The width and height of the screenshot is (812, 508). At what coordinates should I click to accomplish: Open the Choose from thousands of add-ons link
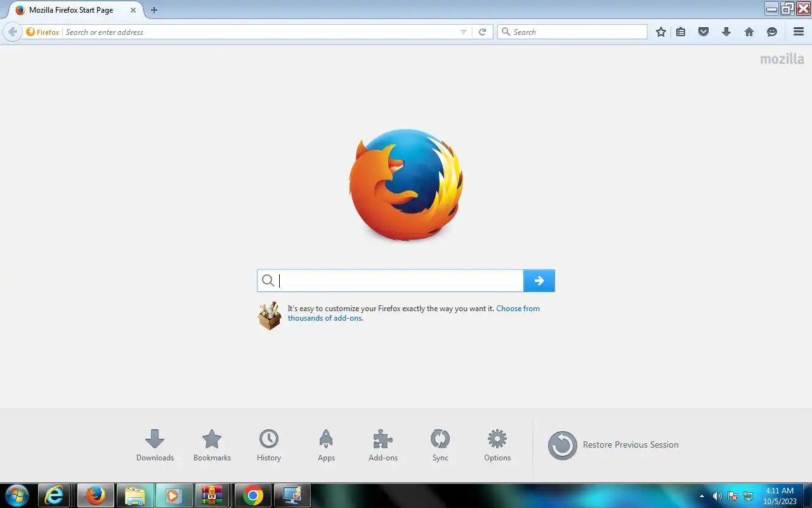tap(414, 313)
